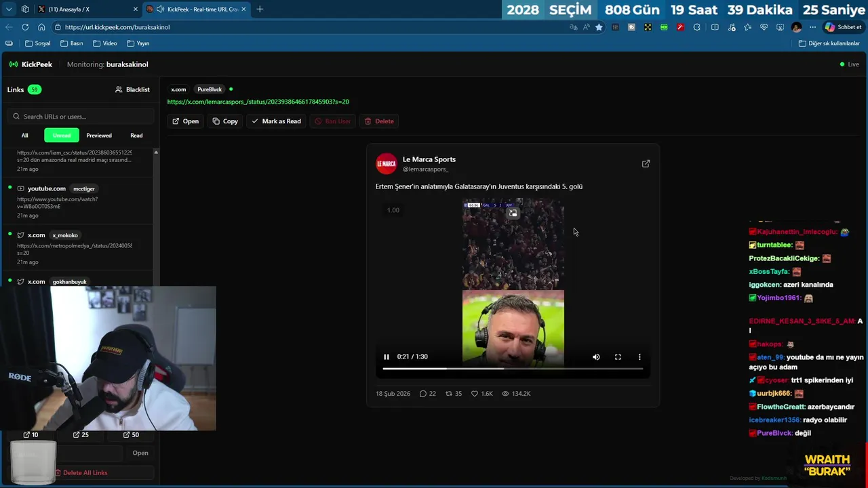The height and width of the screenshot is (488, 868).
Task: Open Diğer sık kullanılanlar folder
Action: coord(829,43)
